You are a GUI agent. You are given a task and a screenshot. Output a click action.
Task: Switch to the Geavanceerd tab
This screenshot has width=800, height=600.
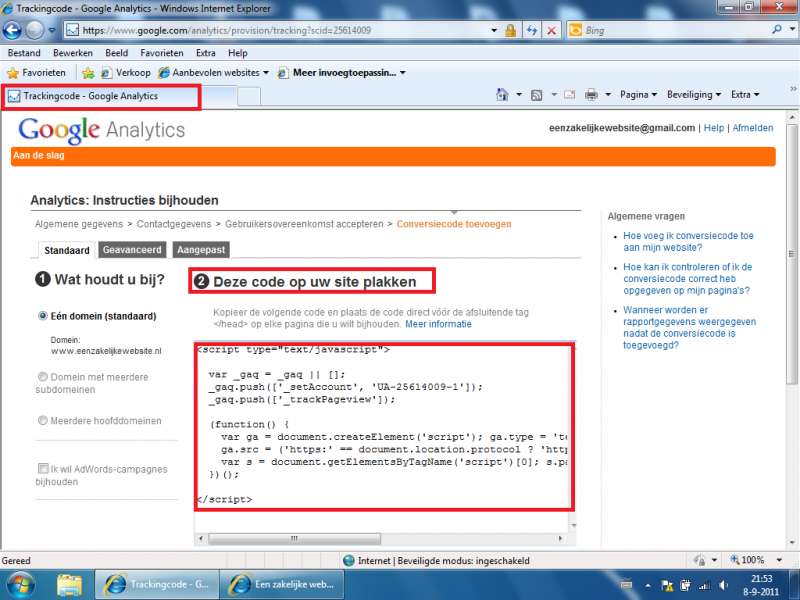pos(133,251)
